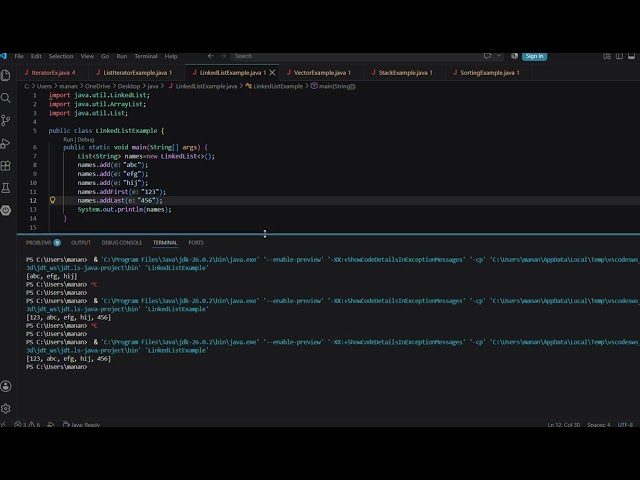Expand the OneDrive breadcrumb segment
The width and height of the screenshot is (640, 480).
coord(98,86)
